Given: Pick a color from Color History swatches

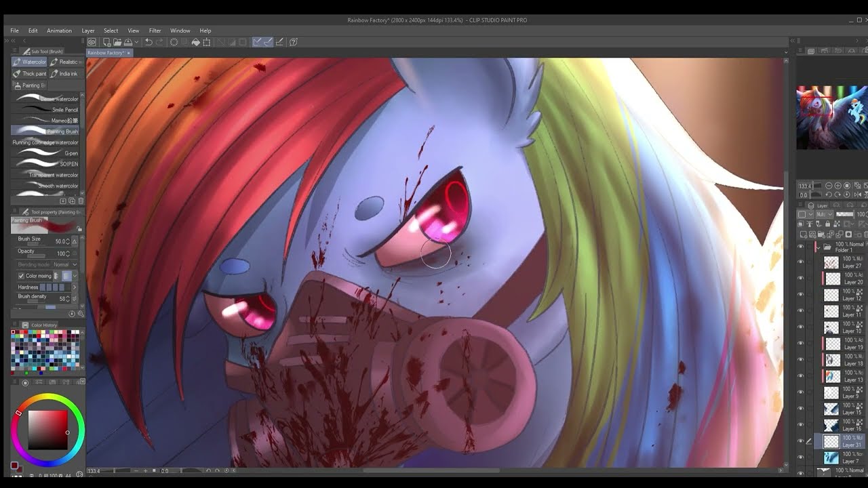Looking at the screenshot, I should click(x=45, y=351).
